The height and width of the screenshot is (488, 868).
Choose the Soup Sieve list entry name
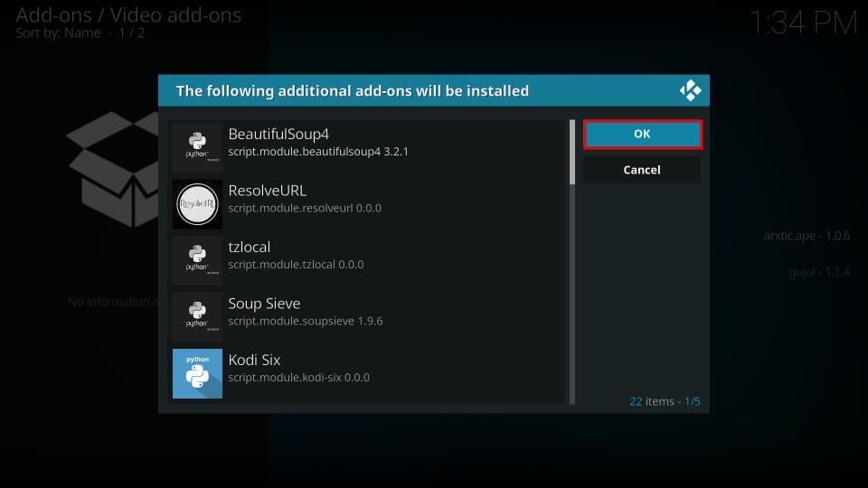264,304
